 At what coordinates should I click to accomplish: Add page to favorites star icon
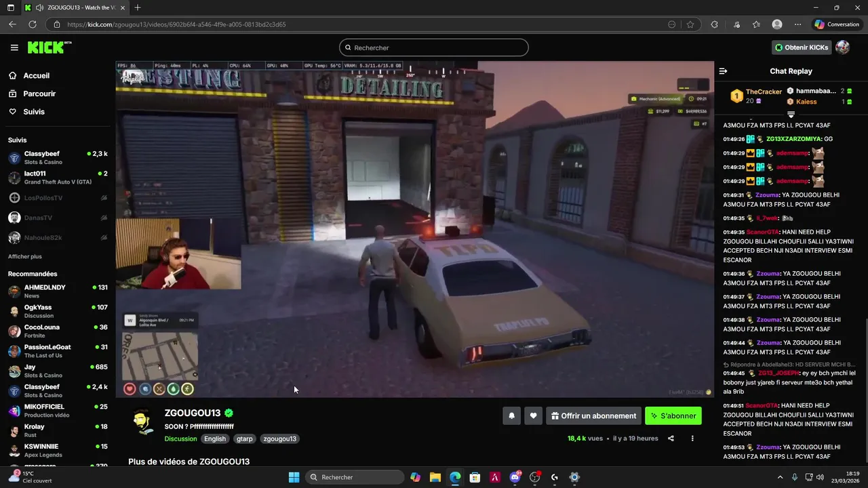(690, 24)
